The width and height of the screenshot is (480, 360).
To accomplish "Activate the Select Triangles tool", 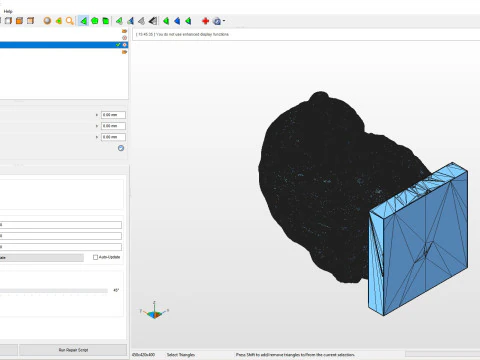I will (x=83, y=21).
